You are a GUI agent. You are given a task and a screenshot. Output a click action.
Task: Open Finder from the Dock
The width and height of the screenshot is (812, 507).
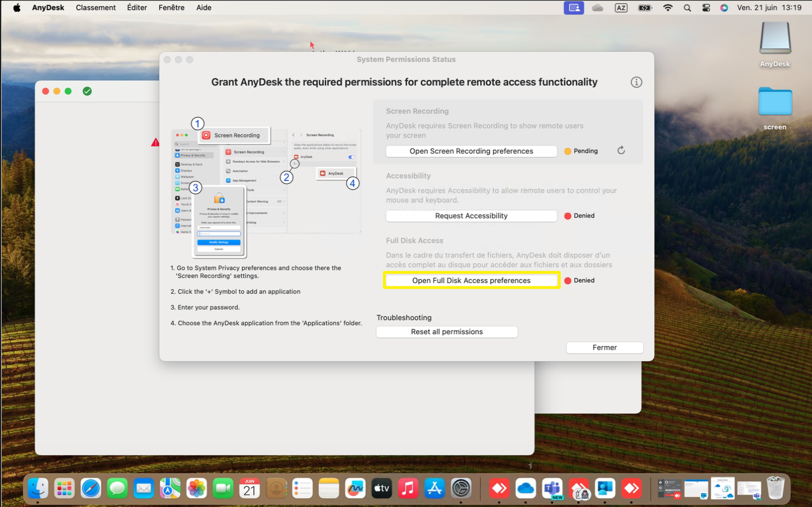pos(38,488)
